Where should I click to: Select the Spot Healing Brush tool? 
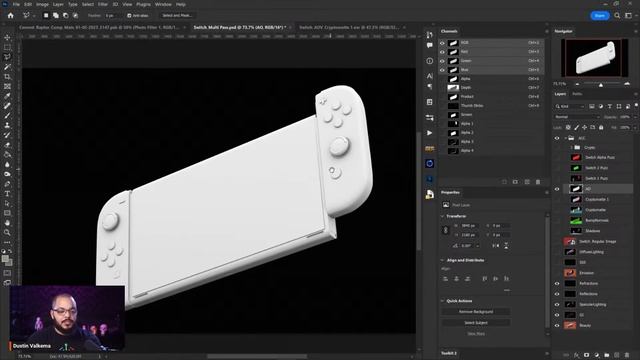(7, 106)
